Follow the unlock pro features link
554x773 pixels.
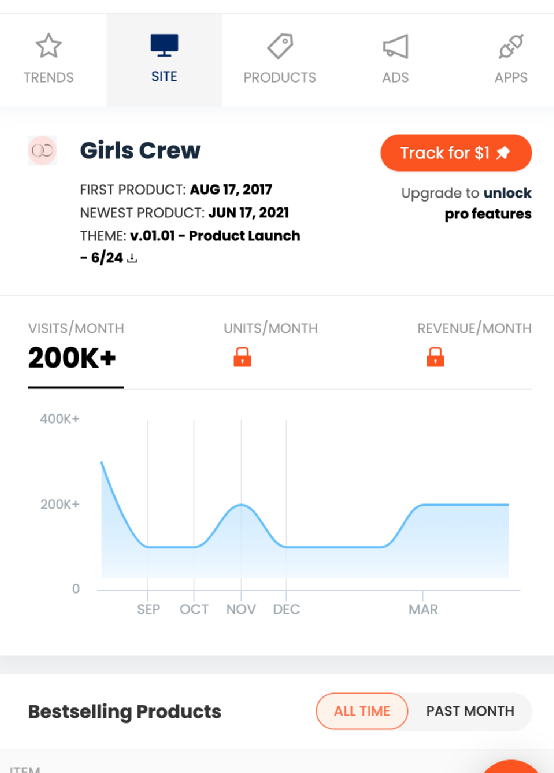pos(488,203)
